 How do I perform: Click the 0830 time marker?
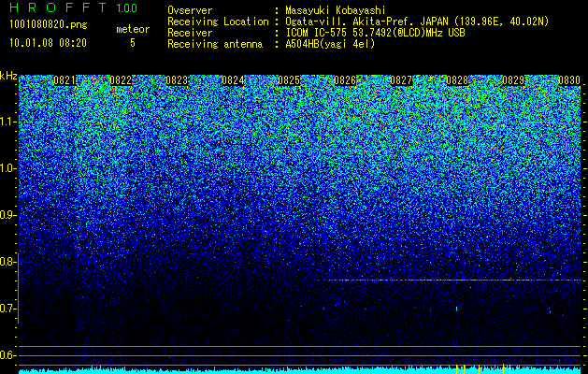click(569, 80)
